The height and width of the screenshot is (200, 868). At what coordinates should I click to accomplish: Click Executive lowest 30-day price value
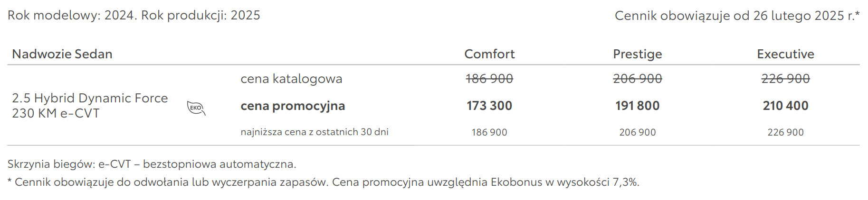tap(785, 133)
